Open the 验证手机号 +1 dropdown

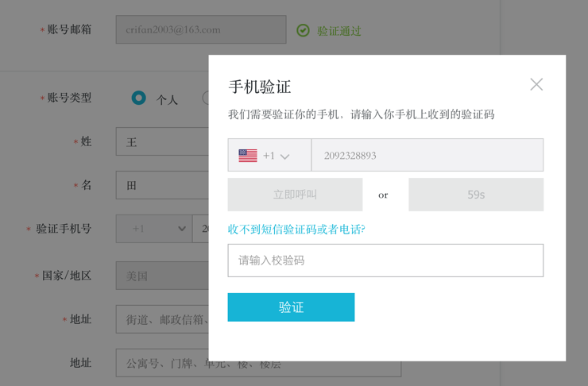click(153, 229)
